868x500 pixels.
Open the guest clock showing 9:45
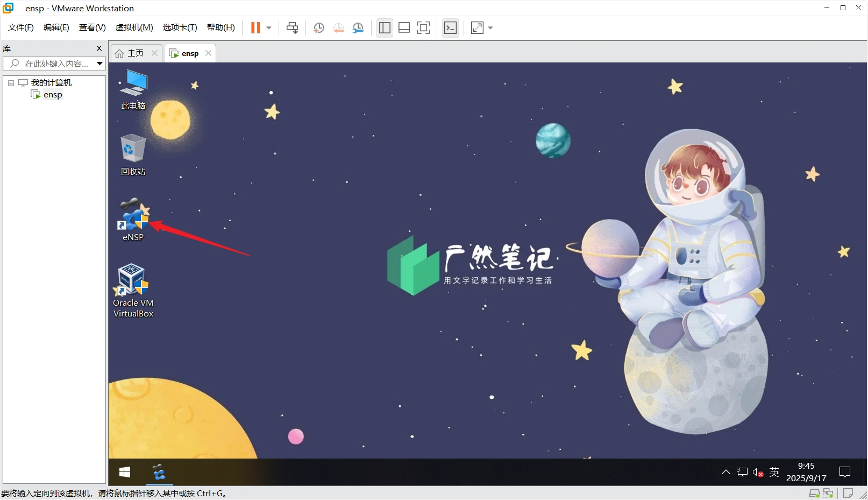[806, 472]
